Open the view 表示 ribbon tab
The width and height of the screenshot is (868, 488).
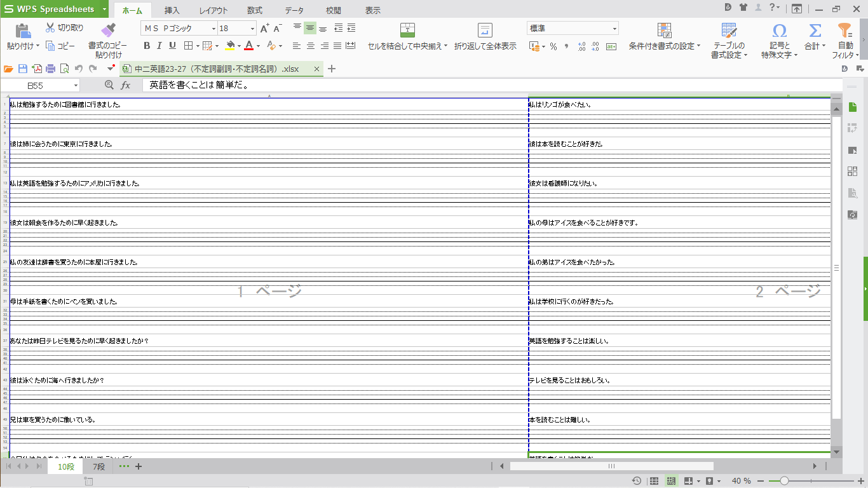coord(373,11)
